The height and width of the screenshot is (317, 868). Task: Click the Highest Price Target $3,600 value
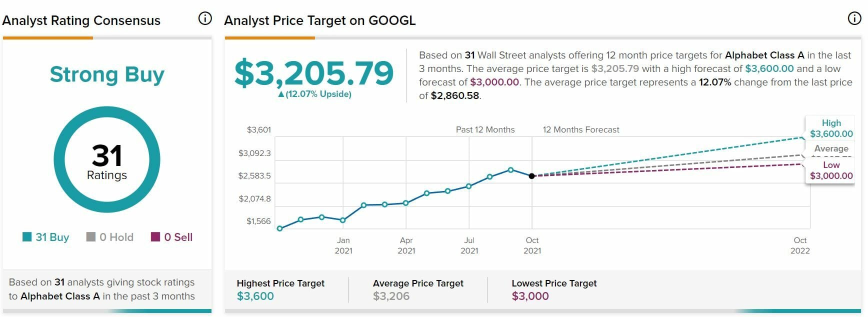coord(255,296)
